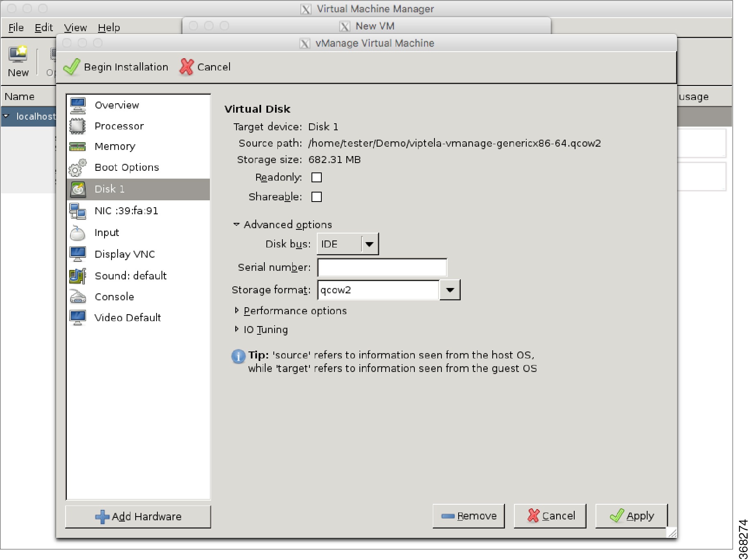Enable the Shareable checkbox
748x560 pixels.
click(316, 197)
